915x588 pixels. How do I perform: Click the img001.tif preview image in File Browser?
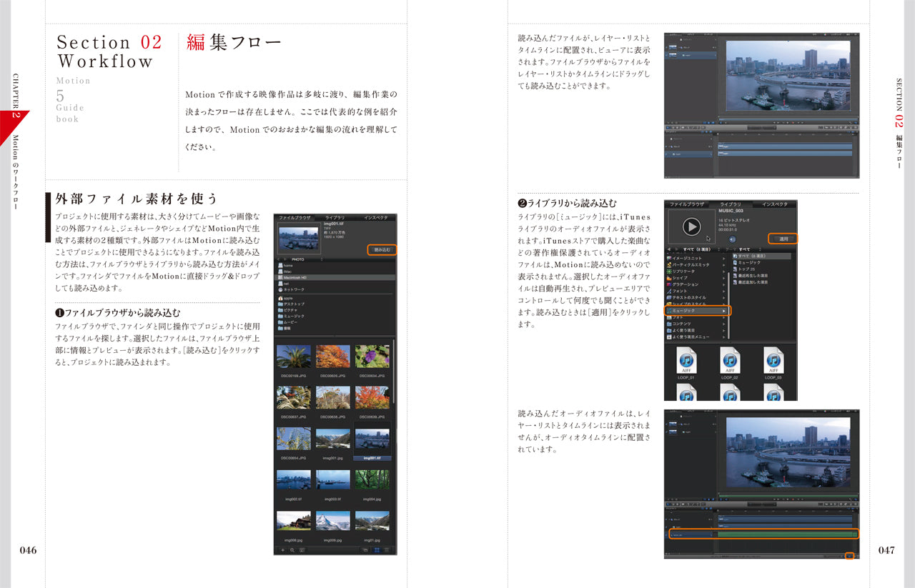tap(299, 239)
